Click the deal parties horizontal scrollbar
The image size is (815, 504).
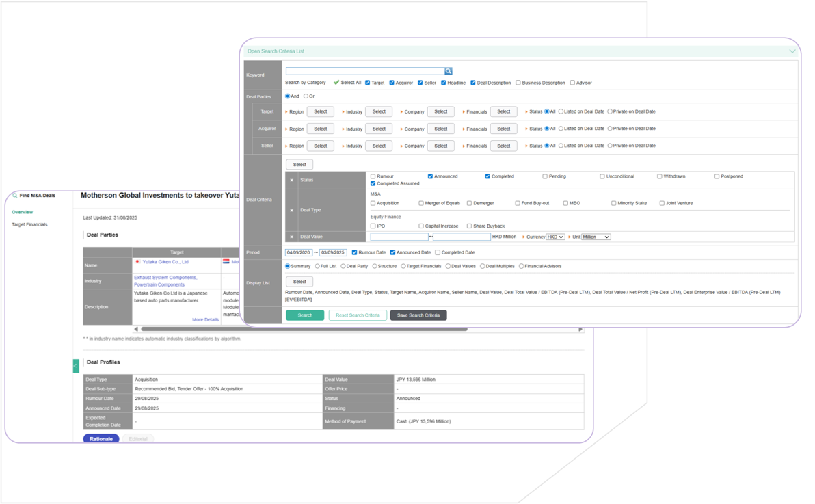point(304,329)
